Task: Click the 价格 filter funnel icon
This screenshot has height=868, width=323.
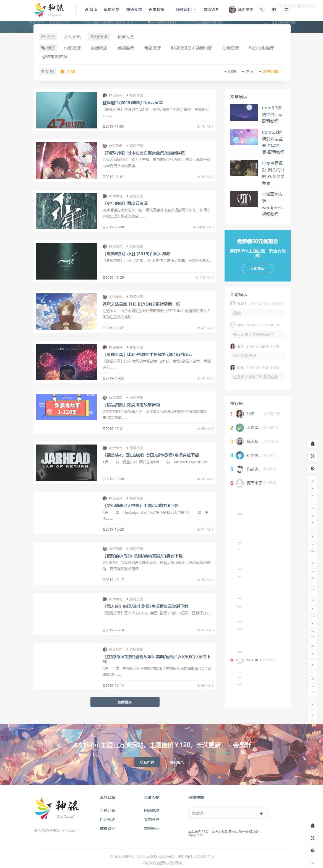Action: point(43,71)
